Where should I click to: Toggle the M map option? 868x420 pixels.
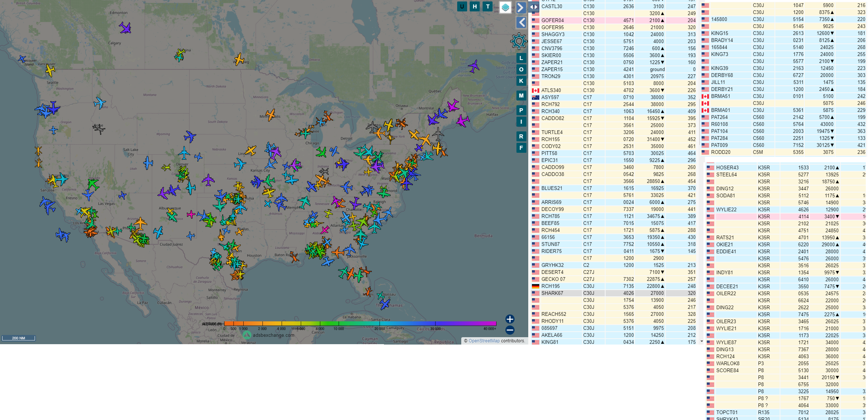521,95
